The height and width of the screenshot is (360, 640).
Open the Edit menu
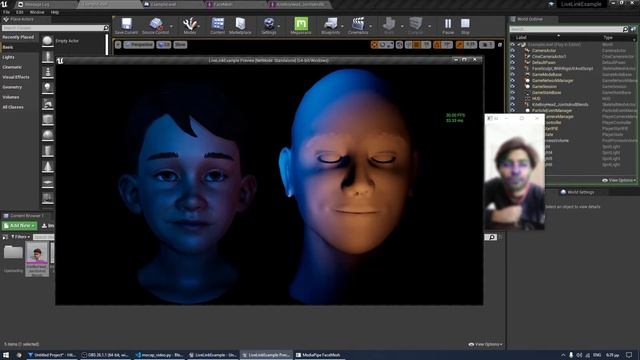(19, 12)
